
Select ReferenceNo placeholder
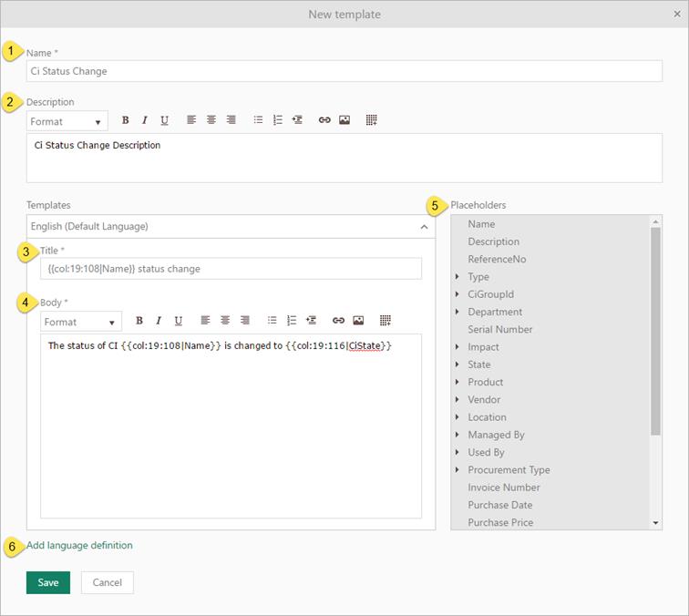coord(497,259)
